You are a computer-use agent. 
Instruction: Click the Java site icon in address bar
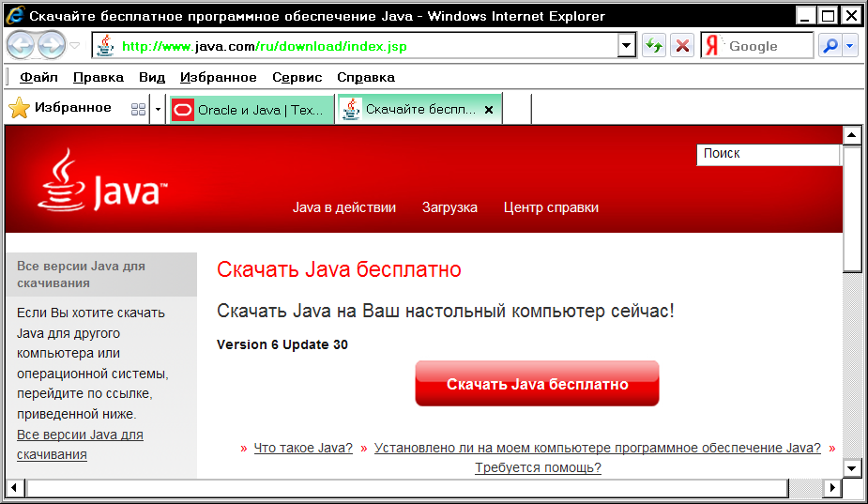pos(105,46)
